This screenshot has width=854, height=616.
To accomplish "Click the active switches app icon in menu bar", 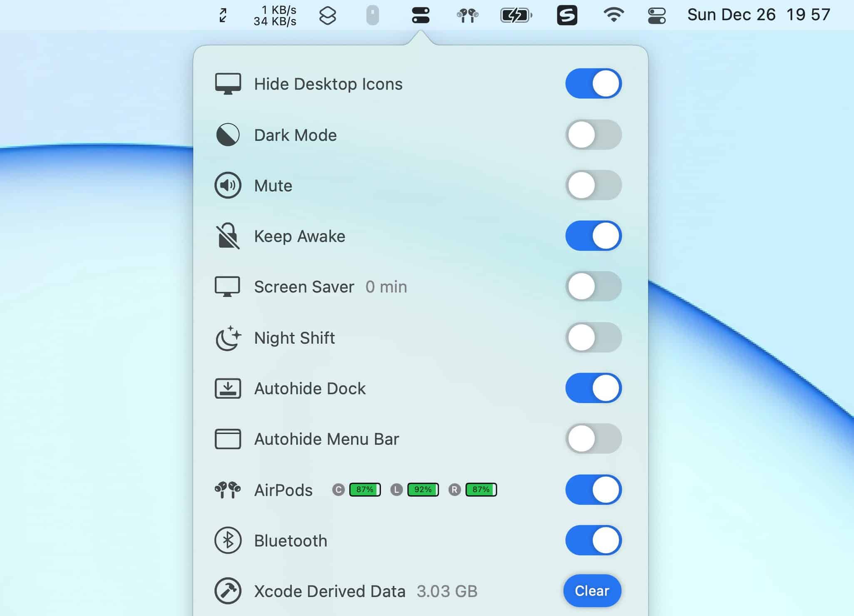I will 420,16.
